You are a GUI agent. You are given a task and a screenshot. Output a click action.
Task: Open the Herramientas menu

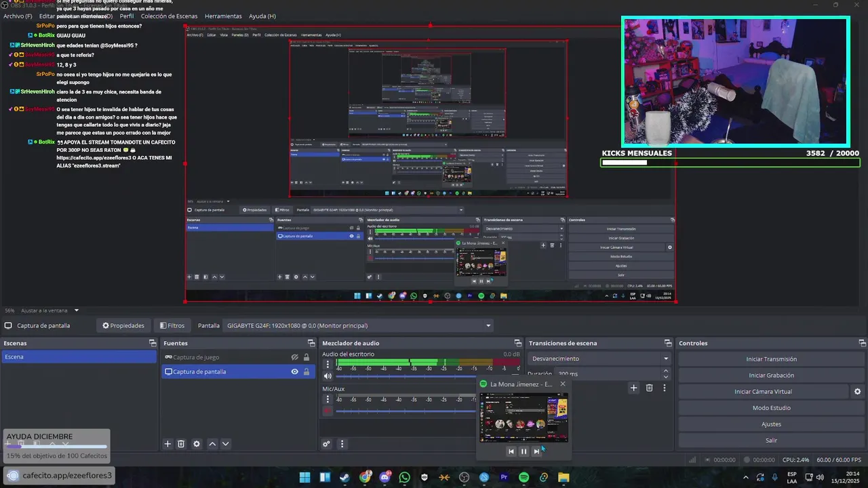coord(223,16)
